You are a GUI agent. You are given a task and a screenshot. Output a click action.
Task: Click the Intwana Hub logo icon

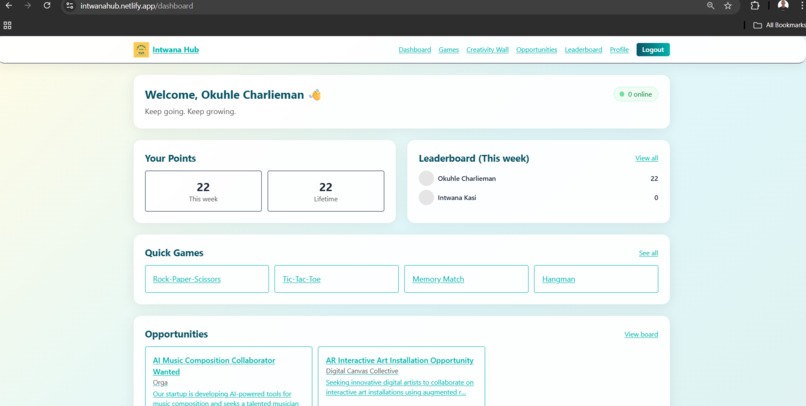coord(141,50)
